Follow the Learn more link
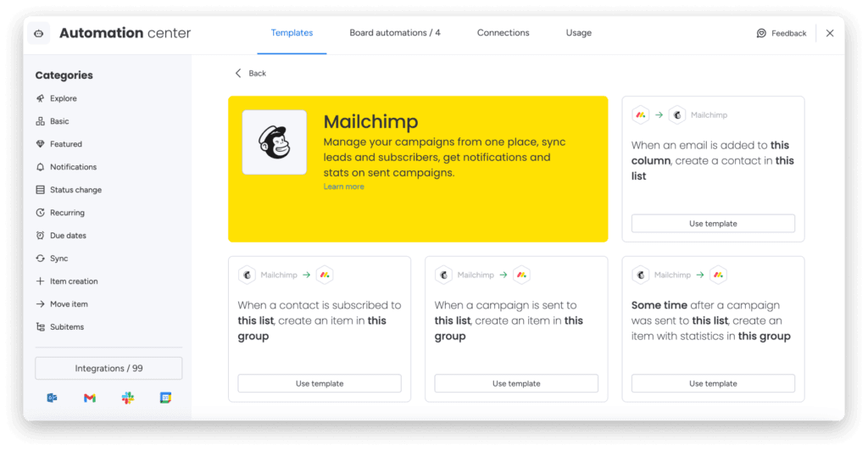 344,187
